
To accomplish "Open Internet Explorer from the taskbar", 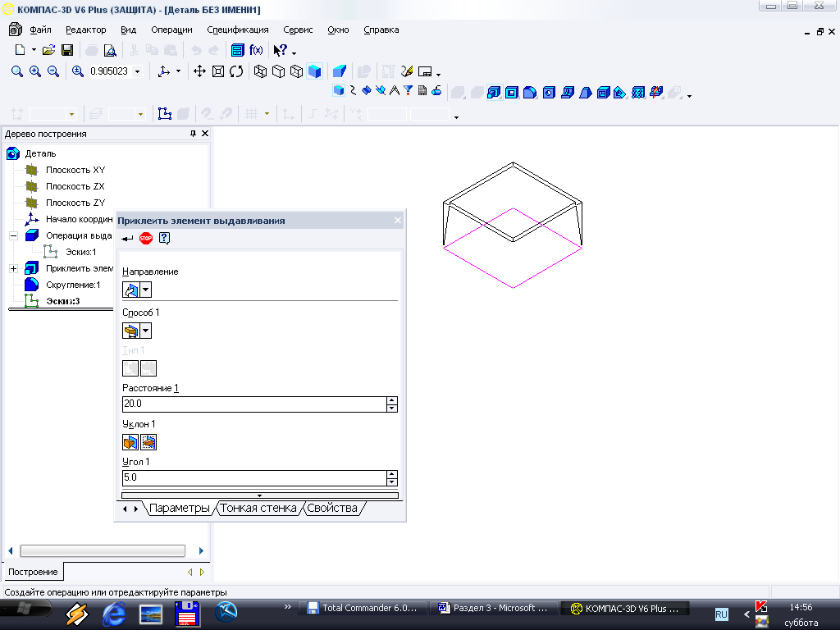I will (113, 614).
